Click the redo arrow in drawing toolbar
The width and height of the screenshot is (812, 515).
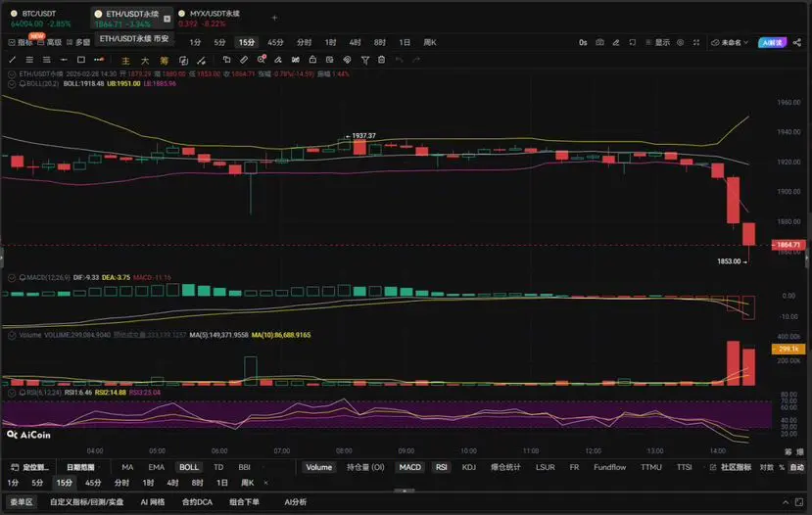click(x=416, y=60)
